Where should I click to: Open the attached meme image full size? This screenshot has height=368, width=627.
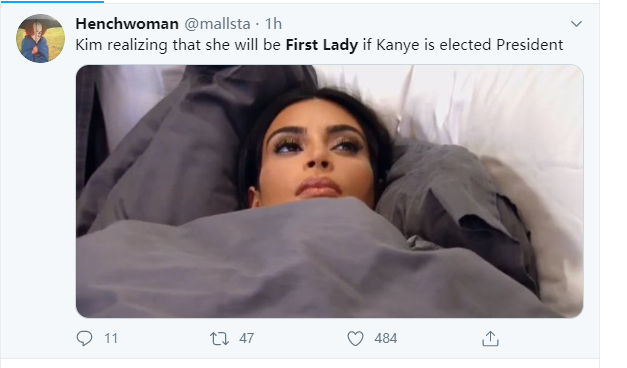pos(329,191)
